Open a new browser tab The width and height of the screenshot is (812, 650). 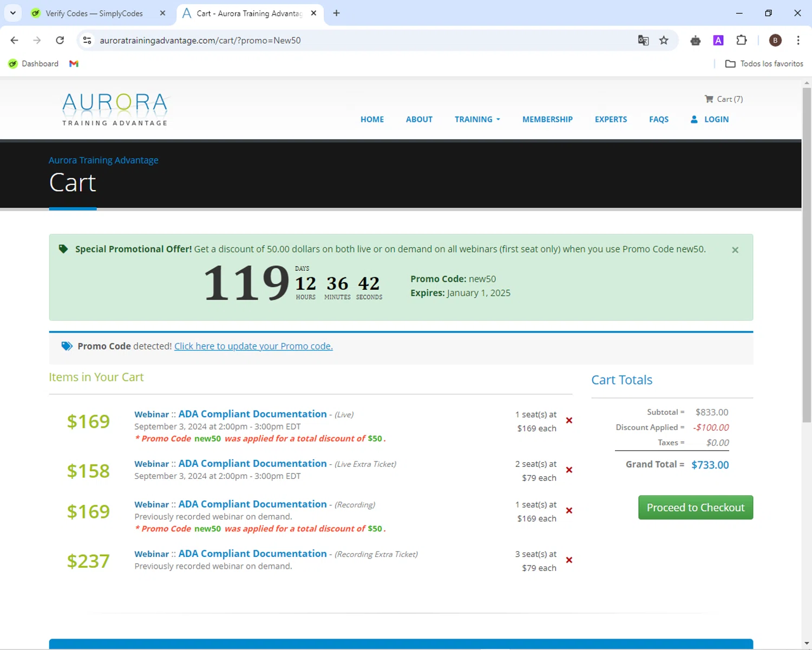(x=337, y=13)
